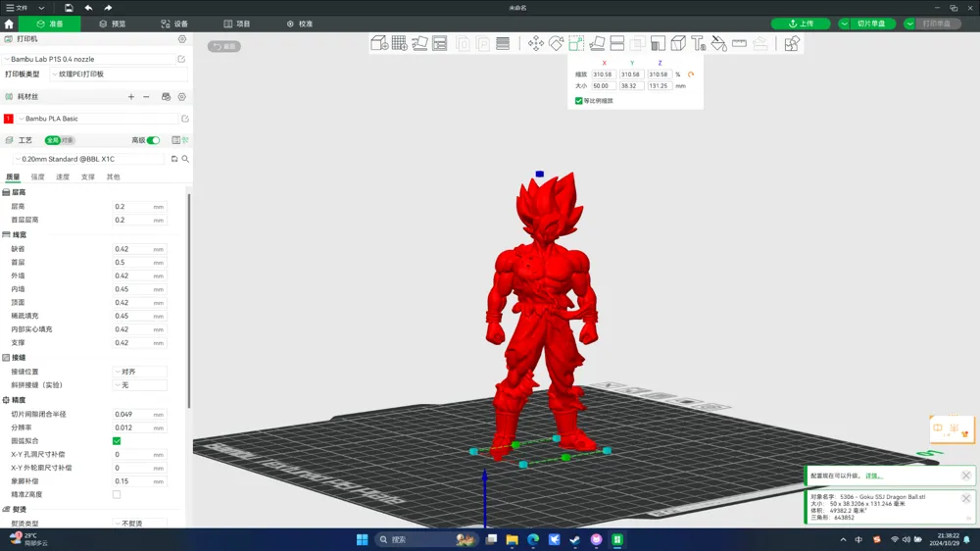Switch to the 预览 preview tab
This screenshot has width=980, height=551.
click(113, 24)
